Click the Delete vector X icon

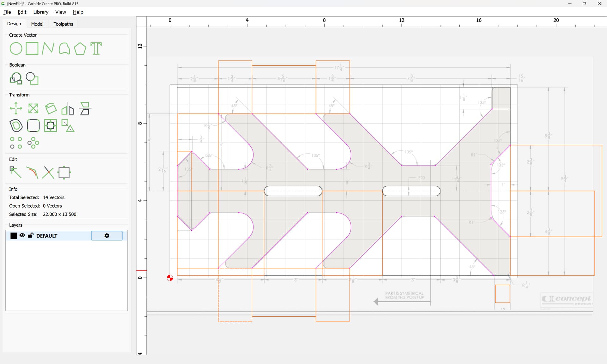tap(48, 173)
